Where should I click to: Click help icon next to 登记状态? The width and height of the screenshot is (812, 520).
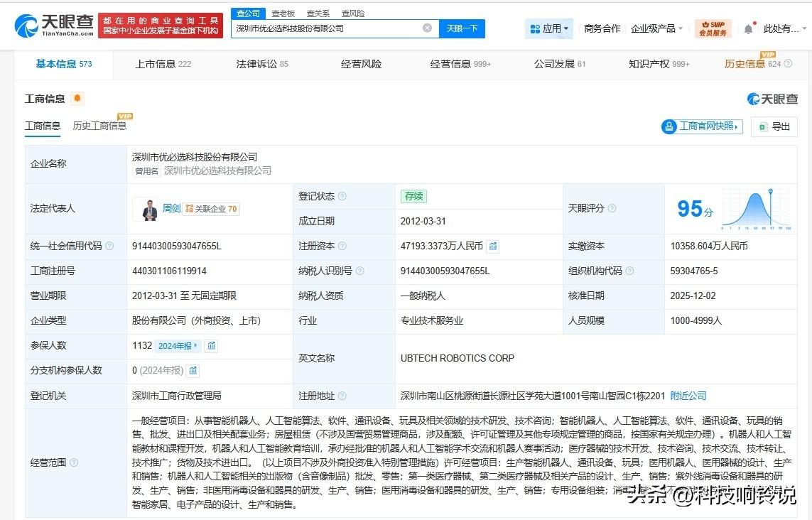(x=342, y=196)
